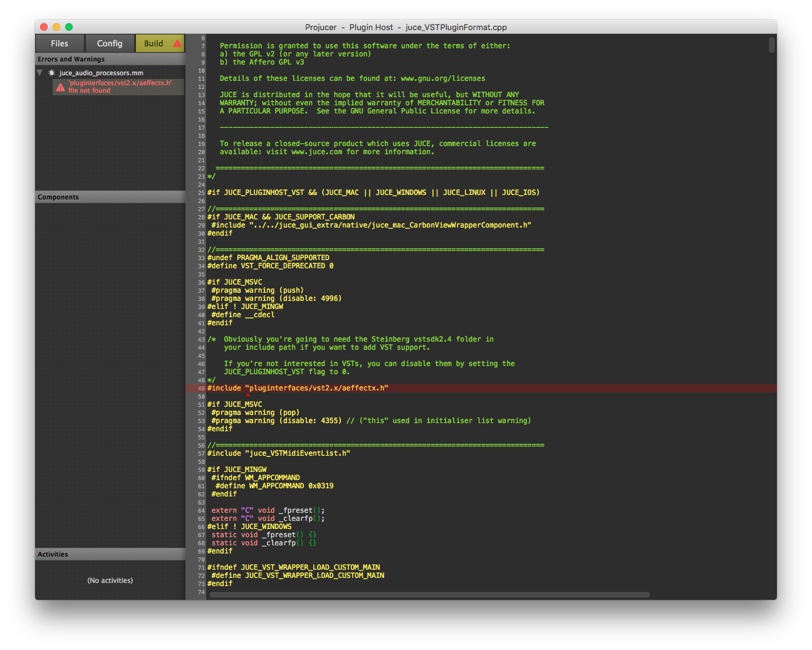Screen dimensions: 812x650
Task: Click the Components panel header
Action: click(x=110, y=197)
